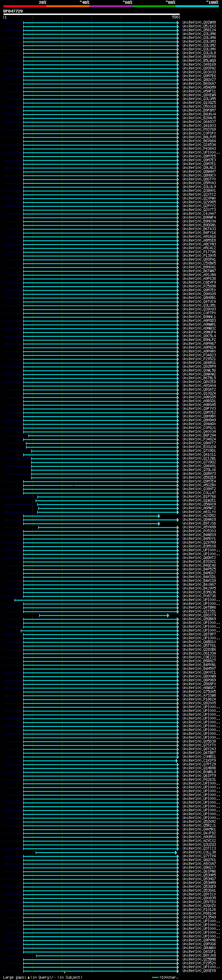
Task: Select the UniRef100_P08736 label
Action: tap(199, 596)
